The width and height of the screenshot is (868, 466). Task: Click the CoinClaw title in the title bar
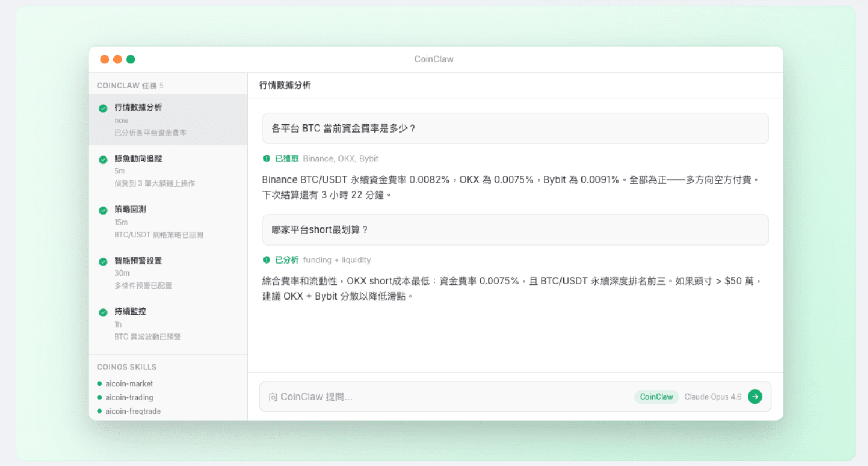point(434,59)
